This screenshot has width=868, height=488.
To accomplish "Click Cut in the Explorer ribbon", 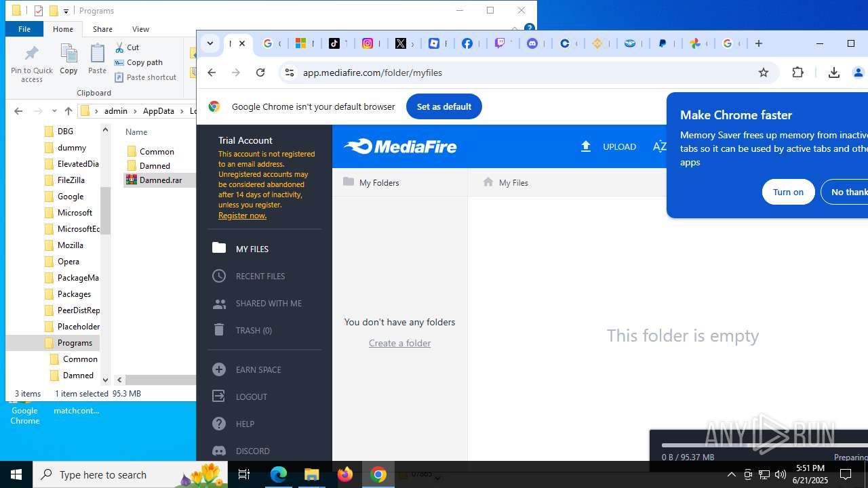I will 126,47.
